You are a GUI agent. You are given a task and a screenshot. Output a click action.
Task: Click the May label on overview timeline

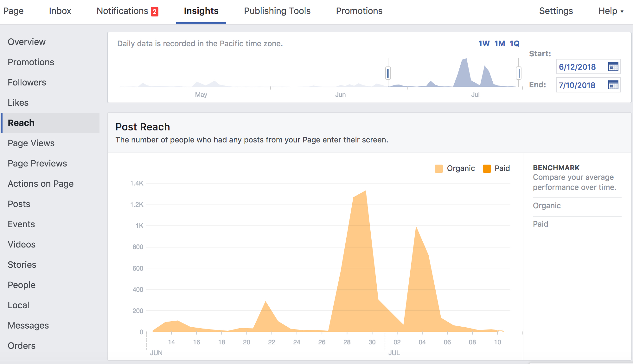(201, 95)
